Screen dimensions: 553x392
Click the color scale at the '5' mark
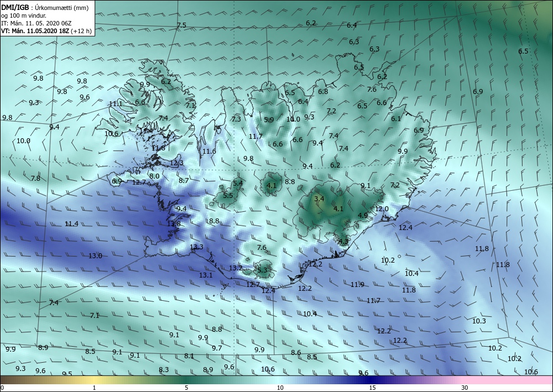[186, 380]
